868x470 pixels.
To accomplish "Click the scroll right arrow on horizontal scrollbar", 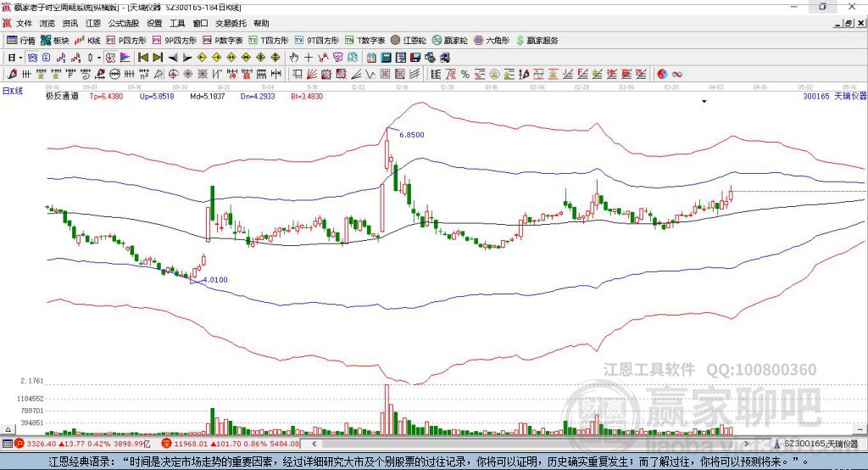I will [x=746, y=444].
